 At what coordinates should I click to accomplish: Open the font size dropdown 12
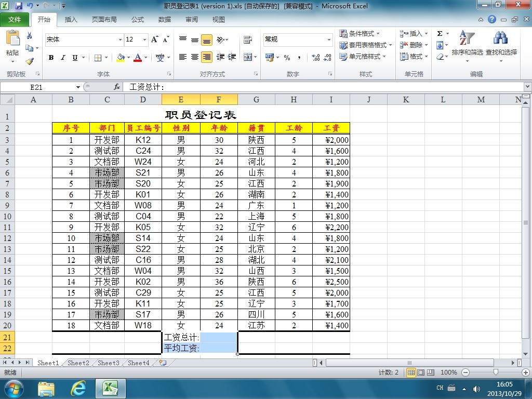point(144,39)
